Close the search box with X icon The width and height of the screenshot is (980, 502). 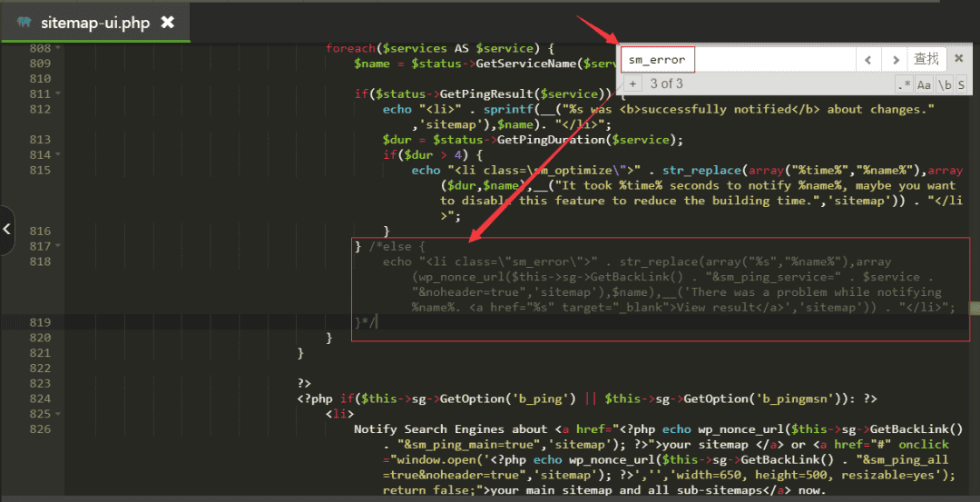[x=958, y=59]
